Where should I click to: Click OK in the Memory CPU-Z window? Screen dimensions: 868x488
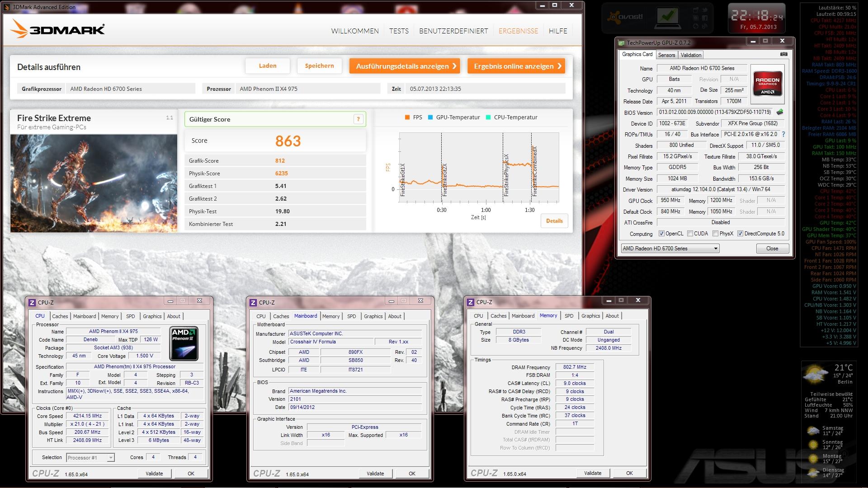629,473
